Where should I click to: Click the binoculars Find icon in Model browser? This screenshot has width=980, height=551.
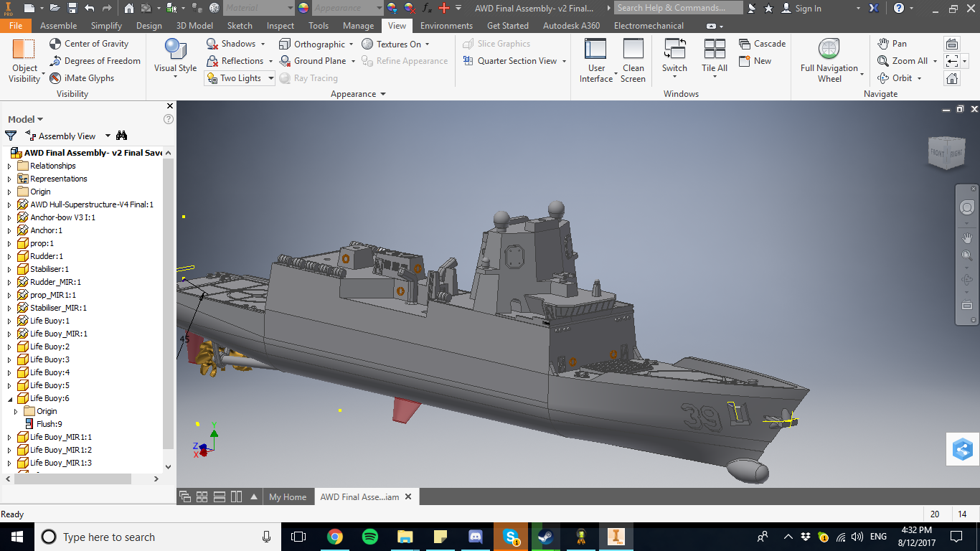click(121, 136)
